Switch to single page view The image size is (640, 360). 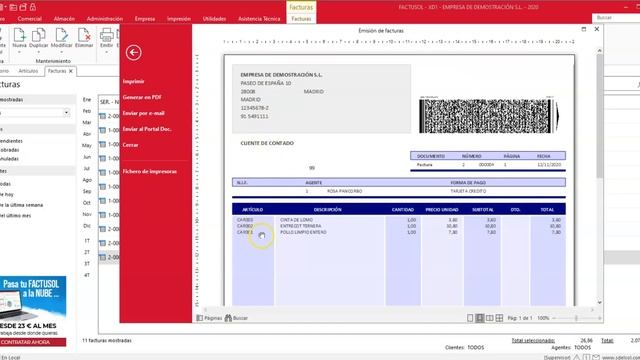click(x=470, y=318)
